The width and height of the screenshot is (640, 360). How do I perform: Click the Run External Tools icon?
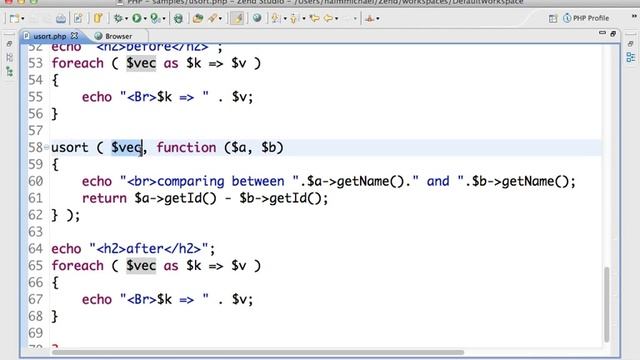point(155,18)
